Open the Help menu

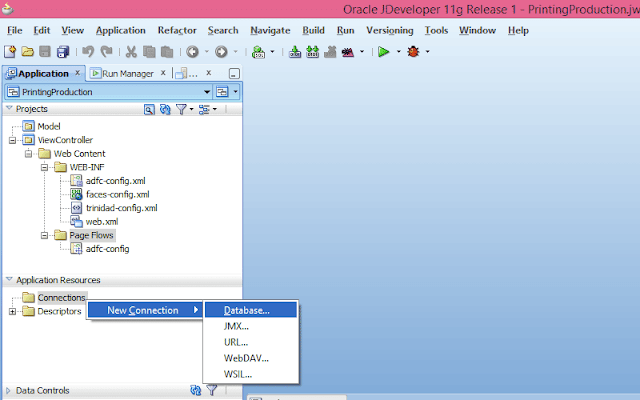coord(518,30)
